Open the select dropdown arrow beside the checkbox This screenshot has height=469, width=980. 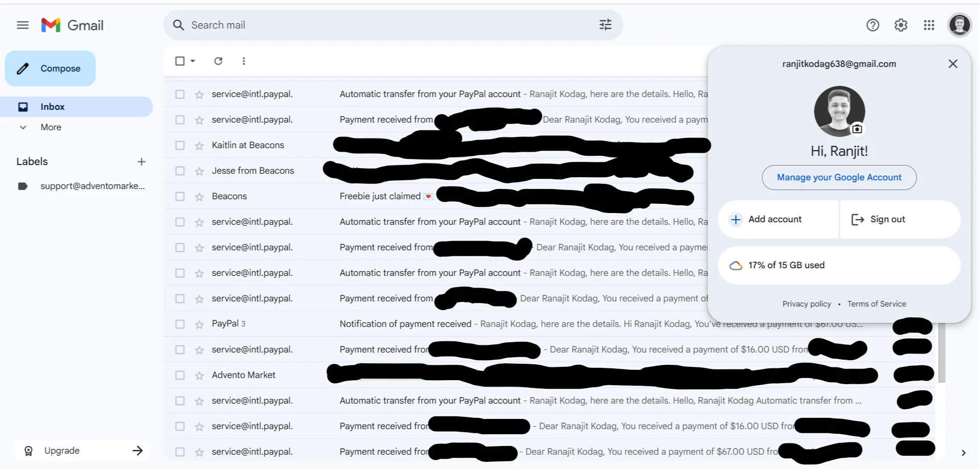(193, 61)
